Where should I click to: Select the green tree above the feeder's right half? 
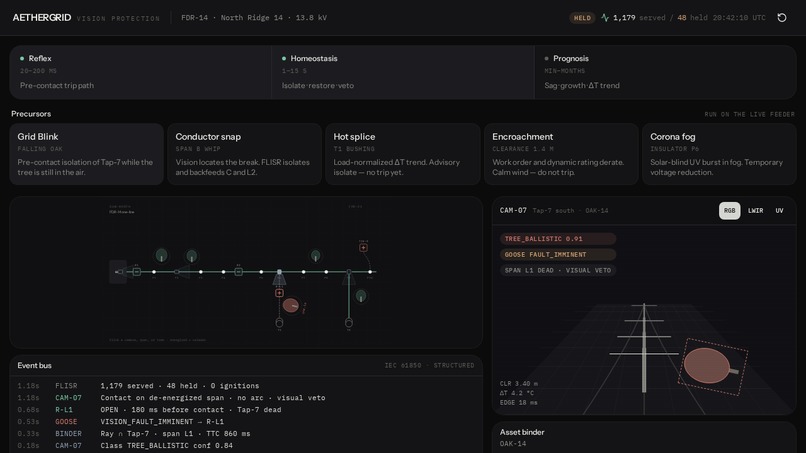316,255
